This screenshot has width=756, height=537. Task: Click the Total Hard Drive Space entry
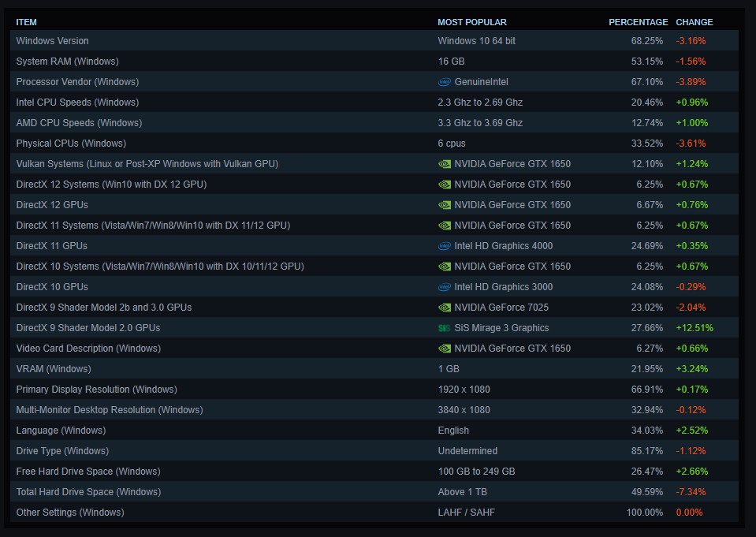(x=88, y=492)
